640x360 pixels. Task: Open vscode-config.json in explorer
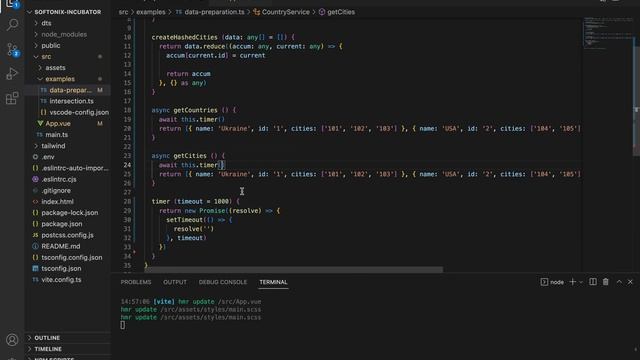pyautogui.click(x=79, y=112)
